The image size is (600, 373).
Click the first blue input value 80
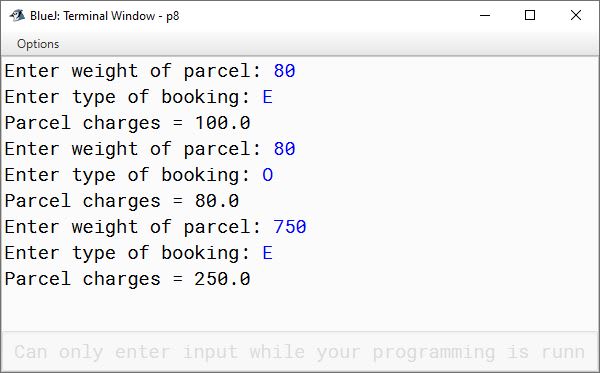pyautogui.click(x=284, y=71)
